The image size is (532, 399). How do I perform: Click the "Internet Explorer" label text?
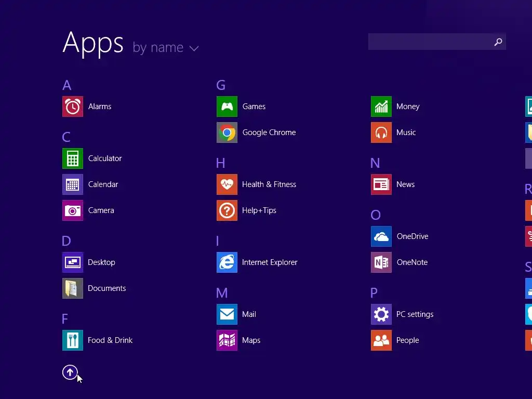pos(270,262)
